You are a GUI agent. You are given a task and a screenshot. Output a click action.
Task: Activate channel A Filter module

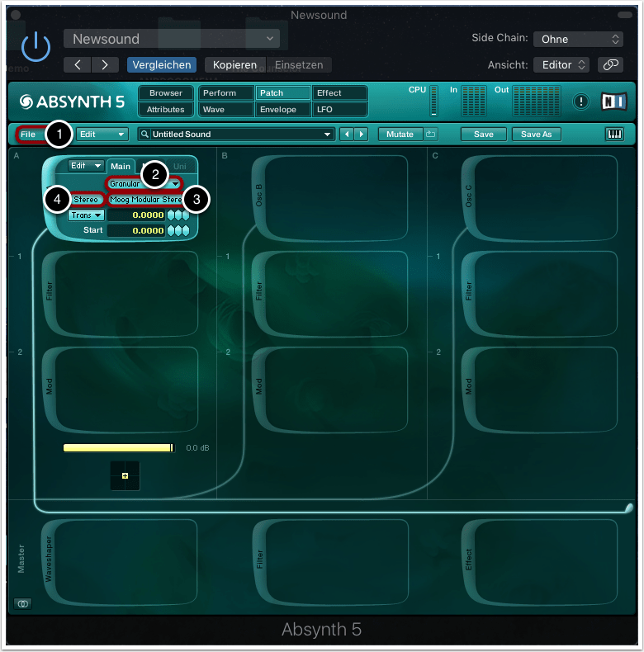click(121, 293)
